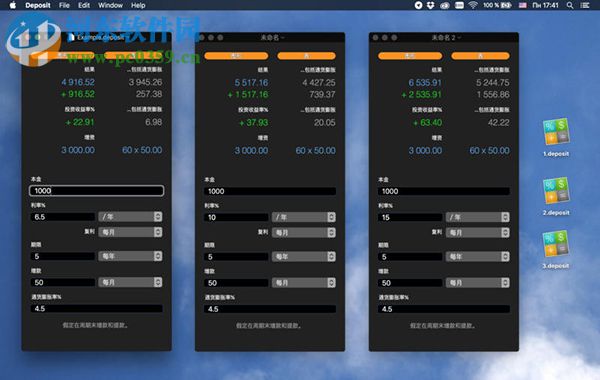Click gain value + 2 535.91

pos(422,95)
